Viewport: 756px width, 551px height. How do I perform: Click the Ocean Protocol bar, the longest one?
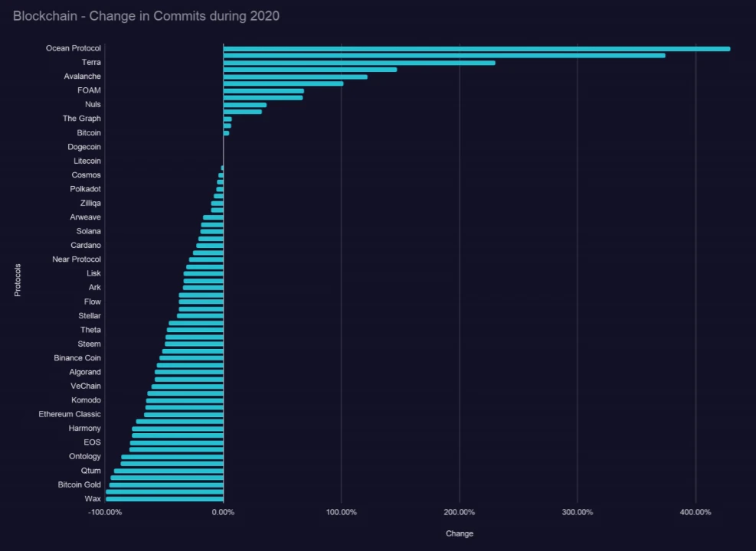(x=477, y=49)
